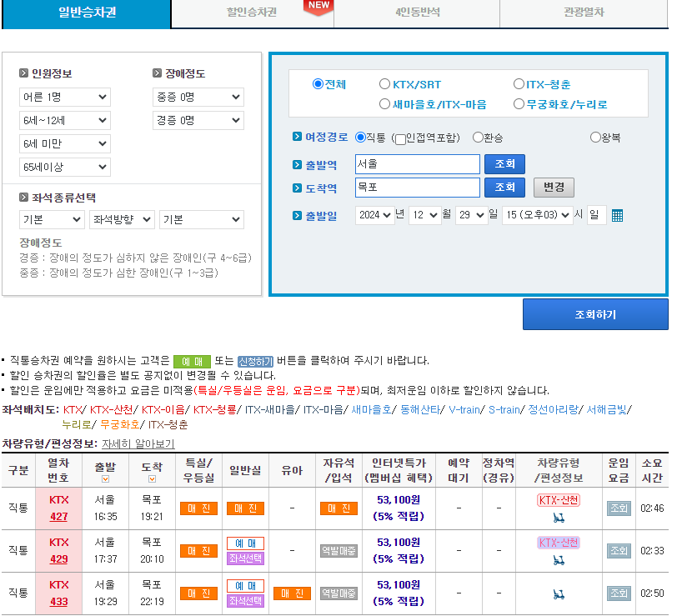Open KTX-청룡 seat layout link
This screenshot has height=616, width=677.
pyautogui.click(x=214, y=409)
